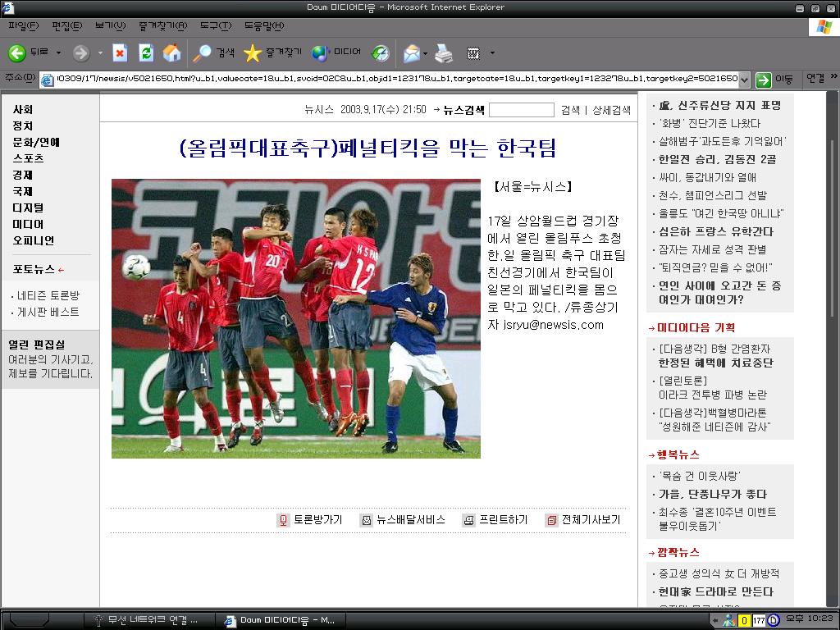Show hidden tray icons arrow
The image size is (840, 630).
click(714, 620)
